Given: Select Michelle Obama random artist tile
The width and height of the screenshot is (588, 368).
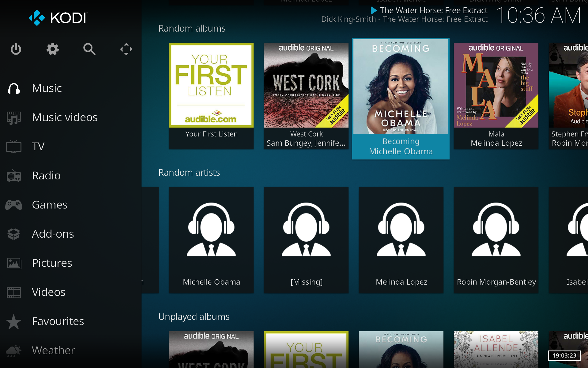Looking at the screenshot, I should [211, 238].
